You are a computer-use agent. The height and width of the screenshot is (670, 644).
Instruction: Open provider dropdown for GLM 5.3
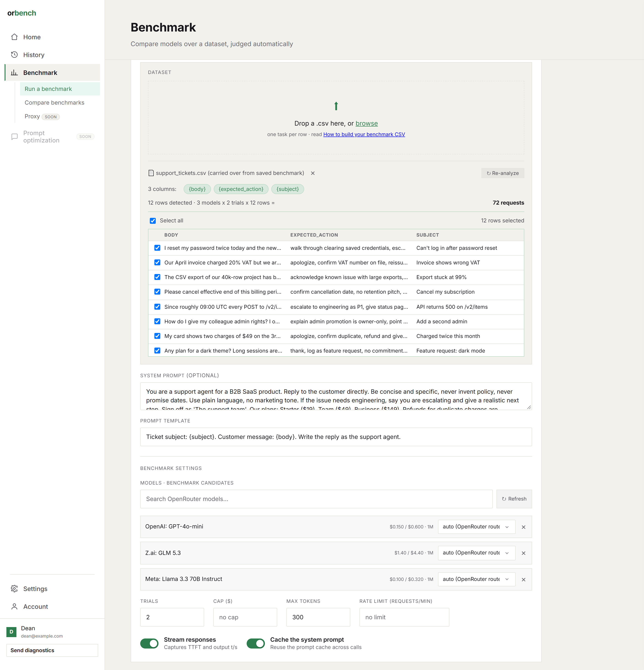(477, 553)
